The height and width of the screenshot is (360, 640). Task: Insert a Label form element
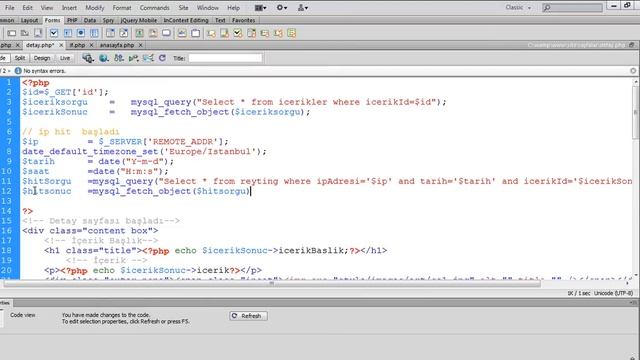click(182, 33)
